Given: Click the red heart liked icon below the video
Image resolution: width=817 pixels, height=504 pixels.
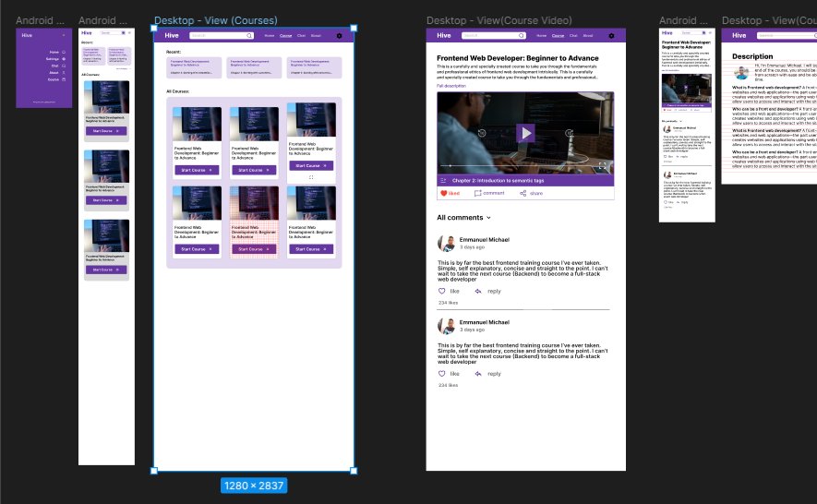Looking at the screenshot, I should (x=444, y=193).
